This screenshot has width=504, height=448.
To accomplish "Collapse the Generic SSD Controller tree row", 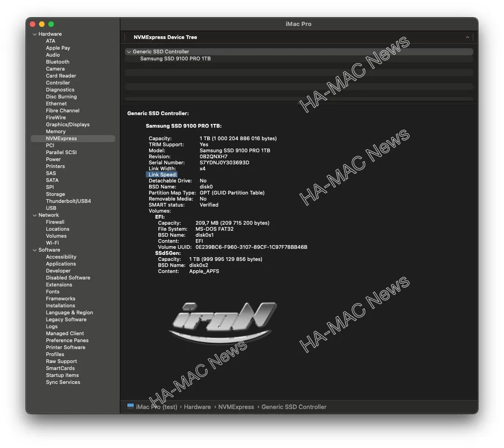I will pyautogui.click(x=129, y=52).
